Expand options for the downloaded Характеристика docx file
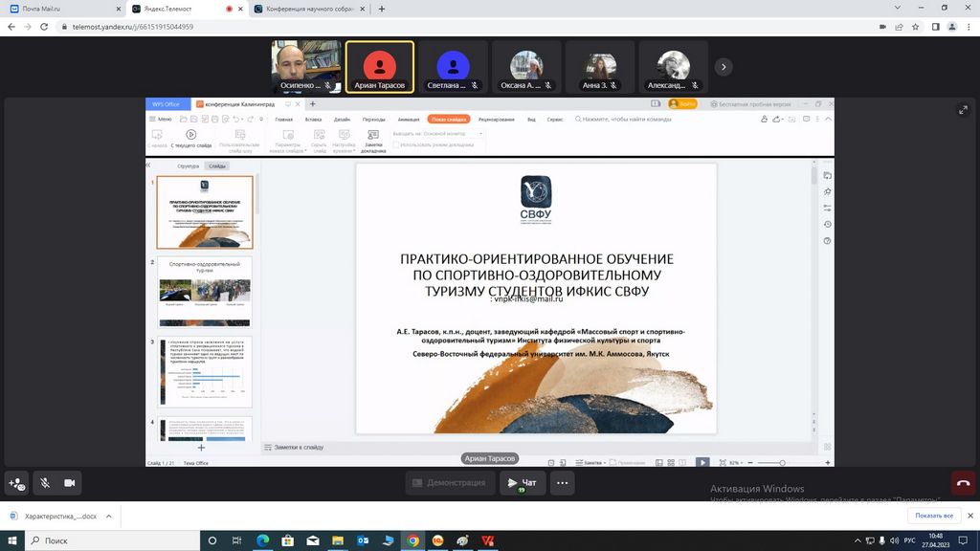 click(108, 516)
